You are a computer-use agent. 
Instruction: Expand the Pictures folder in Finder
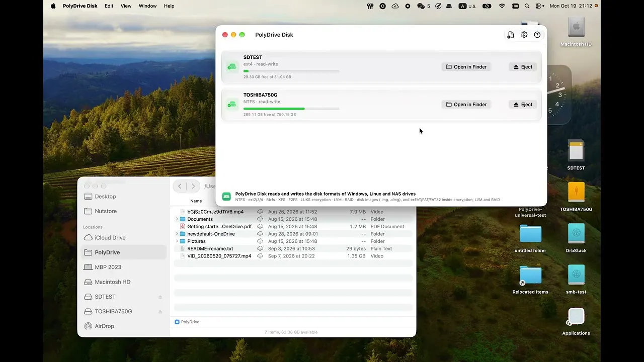(177, 241)
